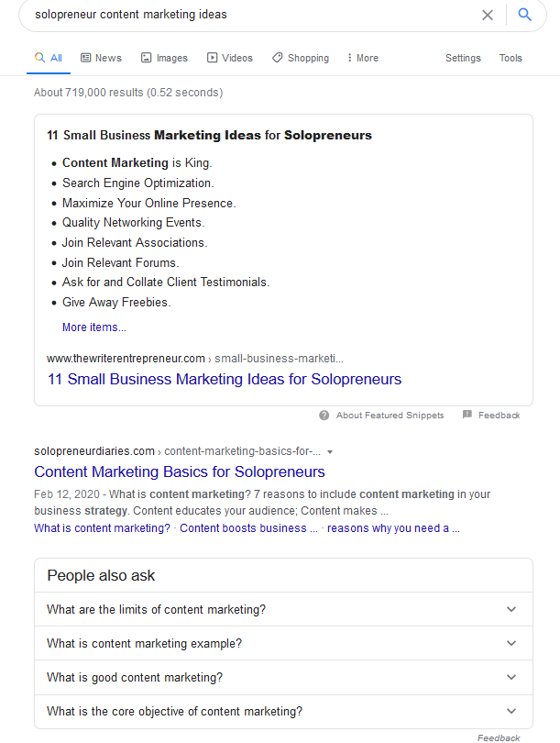Click the blue magnifier search icon
Viewport: 560px width, 743px height.
click(x=524, y=15)
